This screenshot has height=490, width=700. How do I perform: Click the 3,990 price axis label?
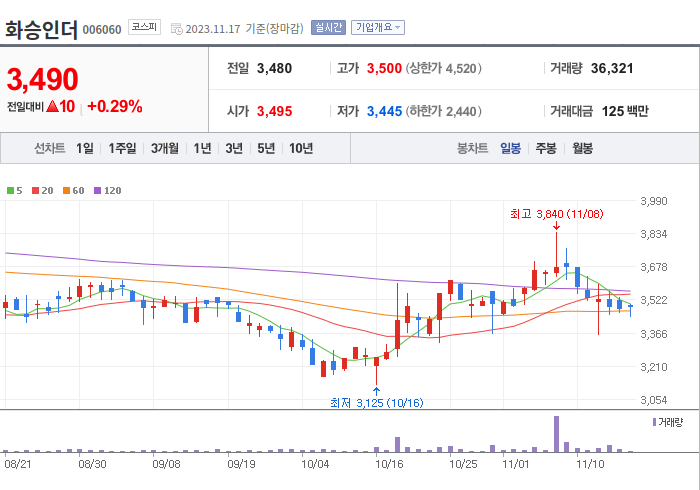[x=654, y=201]
